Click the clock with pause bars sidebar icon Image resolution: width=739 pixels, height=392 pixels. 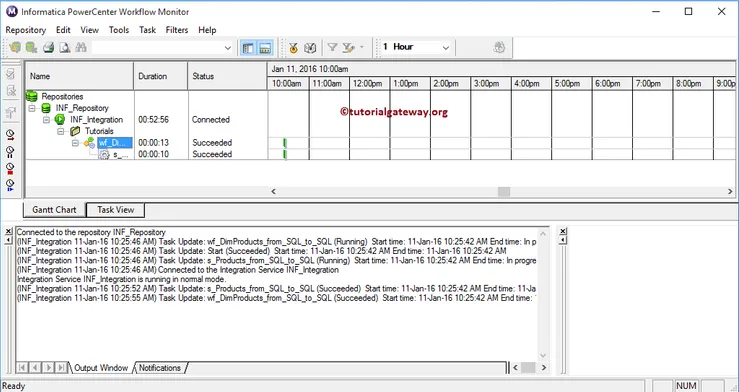[10, 152]
